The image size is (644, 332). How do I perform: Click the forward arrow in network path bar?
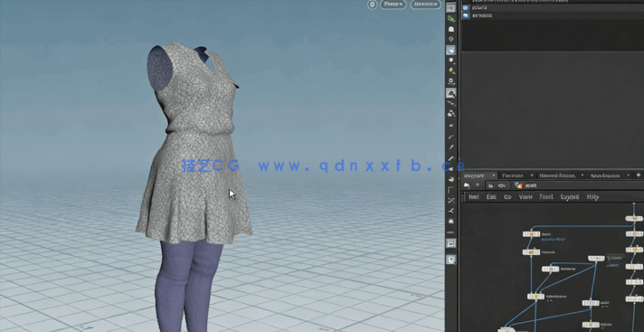477,185
